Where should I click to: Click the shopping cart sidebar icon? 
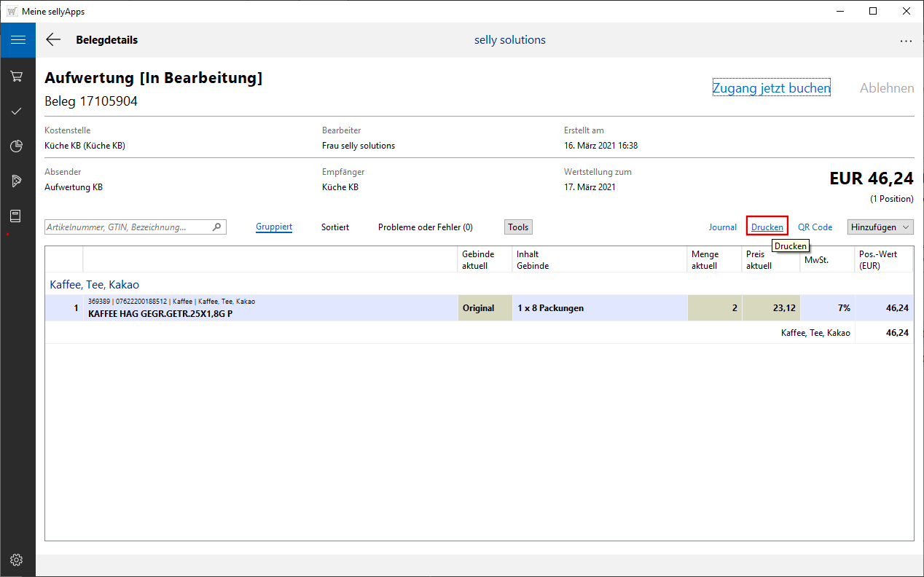[17, 76]
